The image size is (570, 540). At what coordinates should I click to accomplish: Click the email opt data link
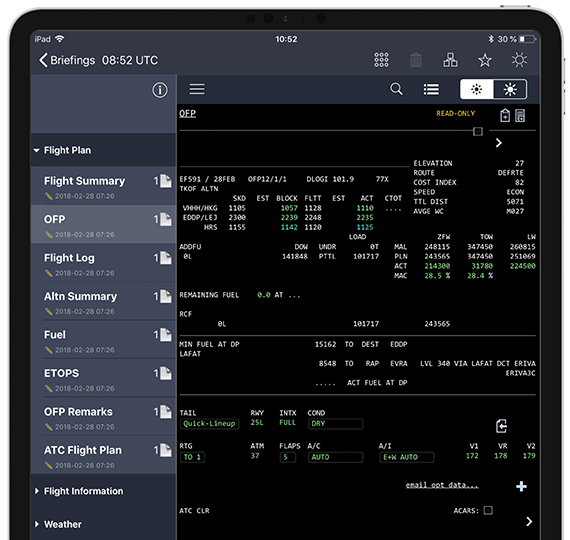[x=442, y=485]
